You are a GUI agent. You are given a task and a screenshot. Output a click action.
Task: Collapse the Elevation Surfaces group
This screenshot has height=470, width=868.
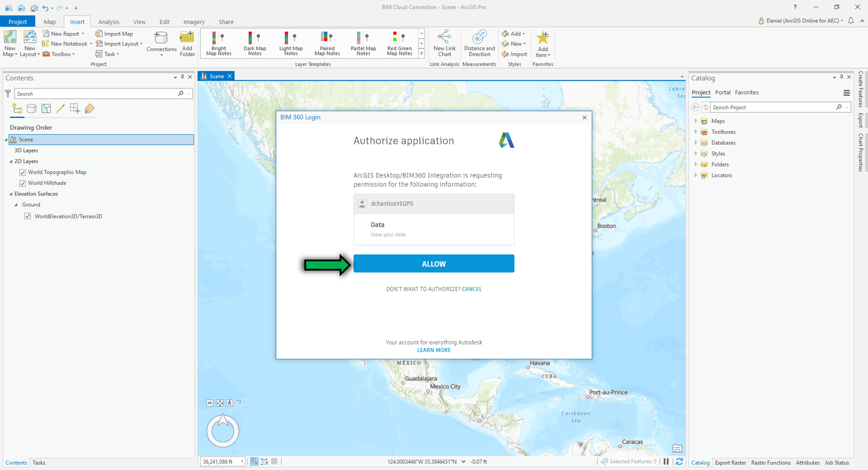[x=11, y=194]
